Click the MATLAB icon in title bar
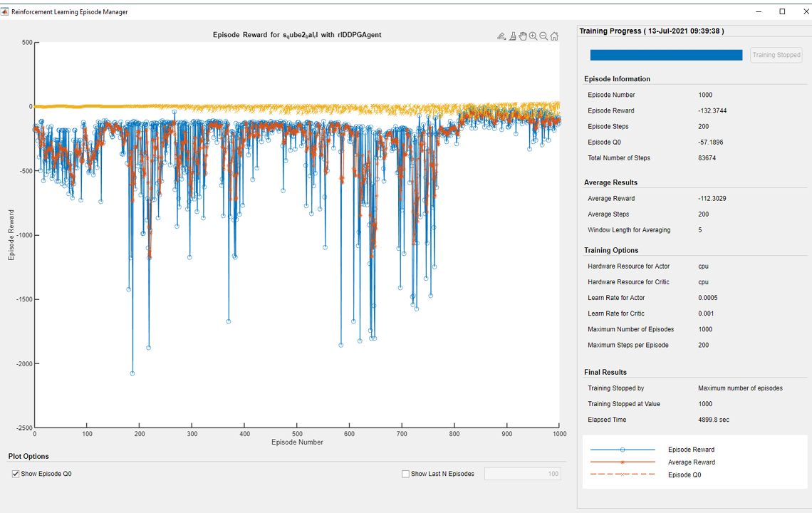This screenshot has height=513, width=812. [6, 11]
